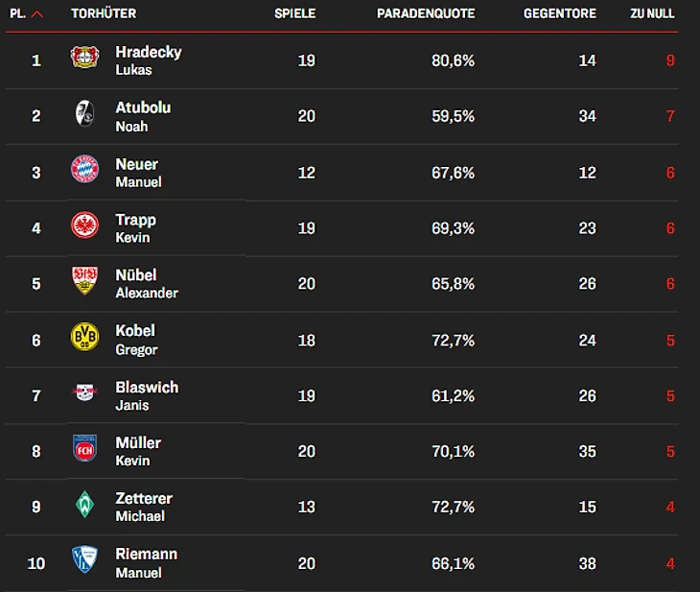Sort table by Zu Null column
This screenshot has height=592, width=700.
(653, 14)
